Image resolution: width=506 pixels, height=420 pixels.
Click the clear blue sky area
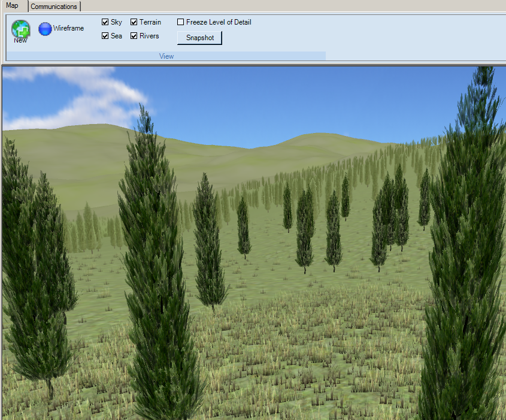point(299,96)
